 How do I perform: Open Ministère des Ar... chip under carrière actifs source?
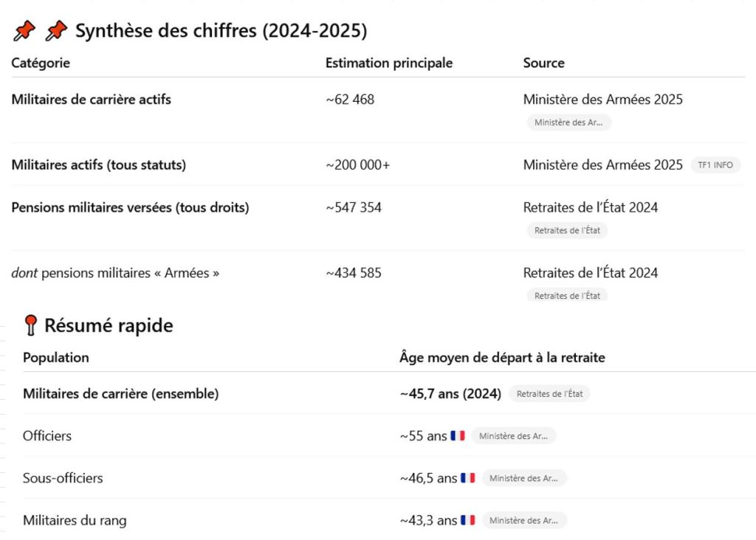pyautogui.click(x=568, y=122)
